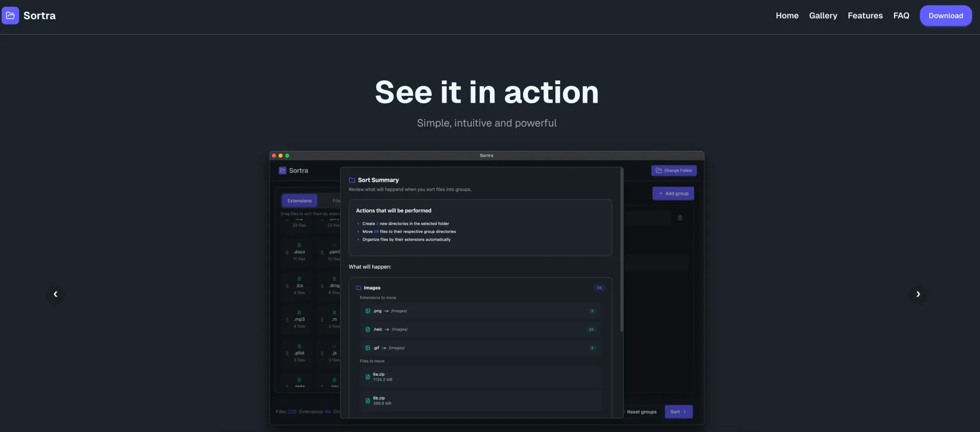Screen dimensions: 980x432
Task: Click the text '6a.zip'
Action: (x=379, y=374)
